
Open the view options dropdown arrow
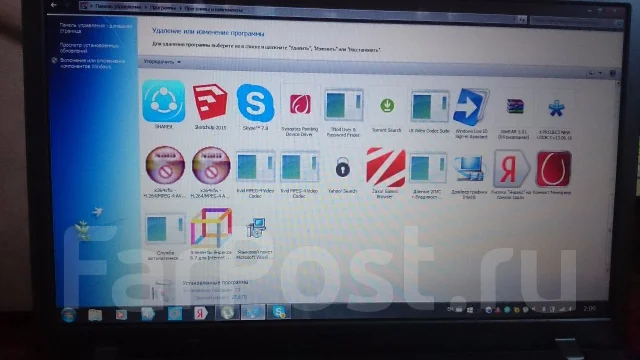(x=600, y=73)
